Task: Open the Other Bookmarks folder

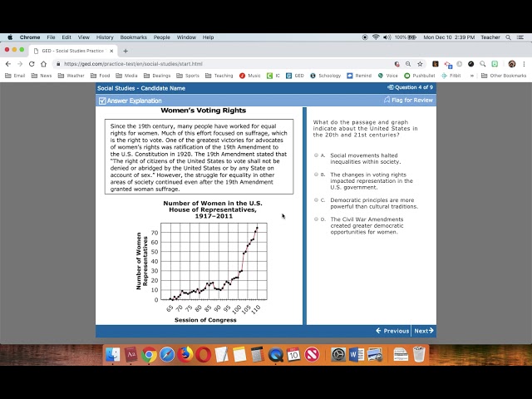Action: [x=504, y=76]
